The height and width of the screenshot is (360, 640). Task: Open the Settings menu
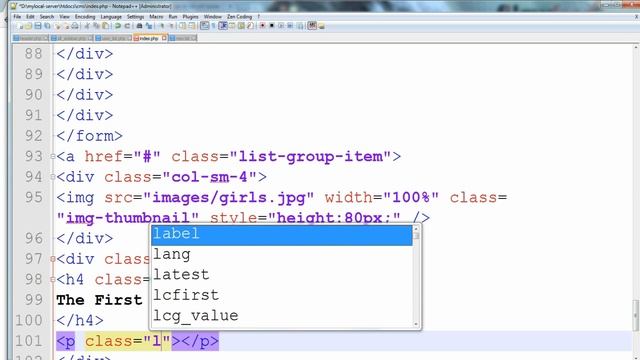135,17
